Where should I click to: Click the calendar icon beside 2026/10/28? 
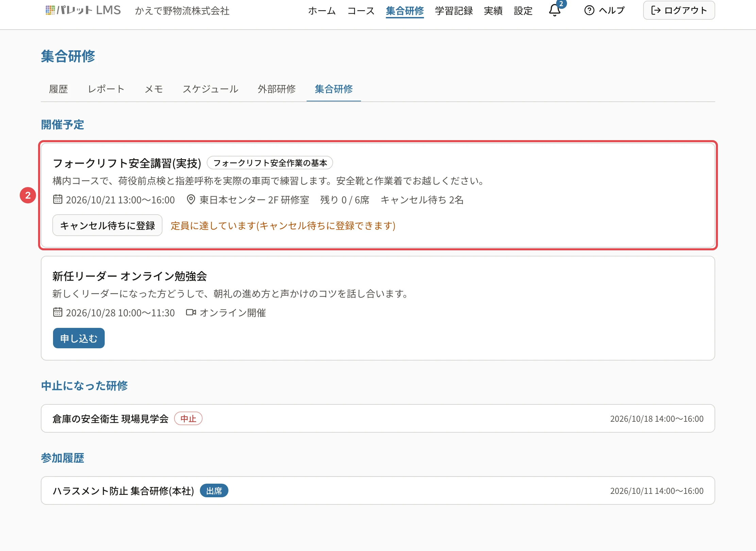click(x=58, y=312)
